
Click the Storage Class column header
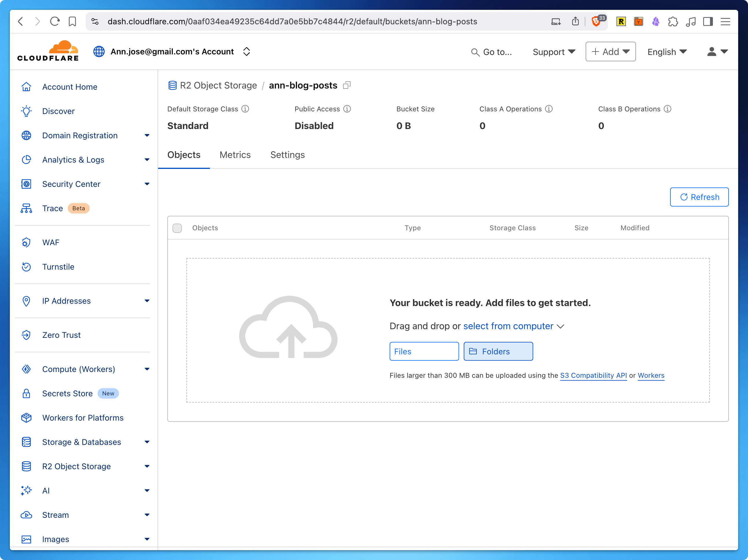512,228
